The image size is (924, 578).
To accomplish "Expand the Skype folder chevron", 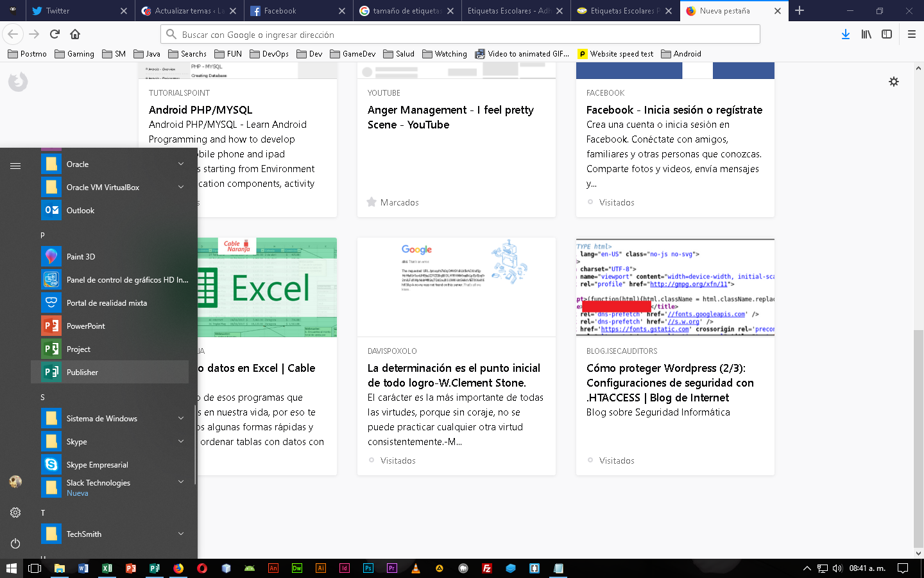I will pos(181,441).
